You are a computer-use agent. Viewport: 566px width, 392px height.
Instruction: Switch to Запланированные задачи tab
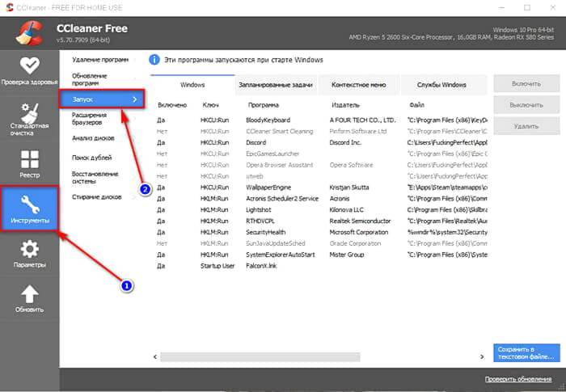(x=276, y=85)
